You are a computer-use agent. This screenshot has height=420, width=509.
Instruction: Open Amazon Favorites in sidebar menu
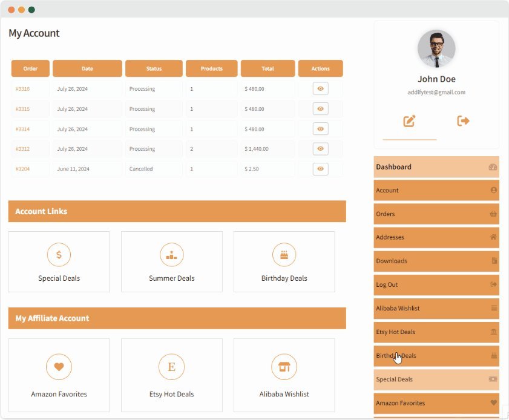[436, 403]
